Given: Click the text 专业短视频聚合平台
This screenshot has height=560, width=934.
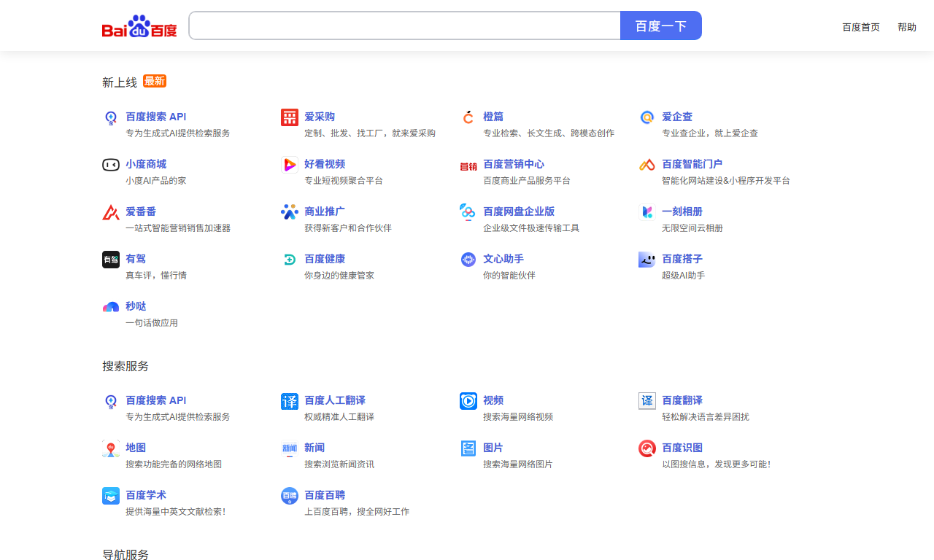Looking at the screenshot, I should (x=344, y=181).
